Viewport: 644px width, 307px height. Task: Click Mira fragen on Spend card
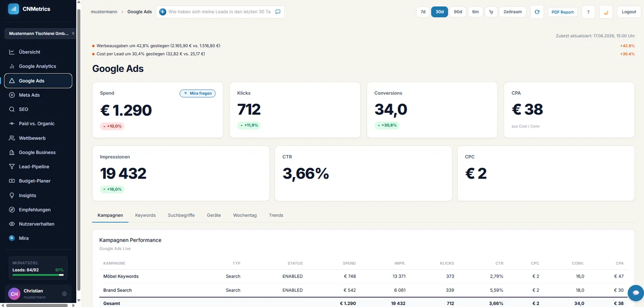[197, 93]
